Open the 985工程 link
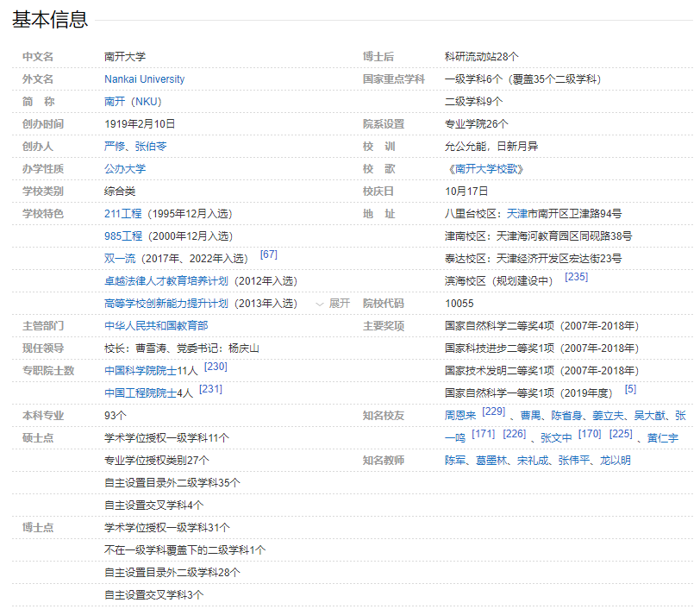The image size is (700, 609). (123, 236)
